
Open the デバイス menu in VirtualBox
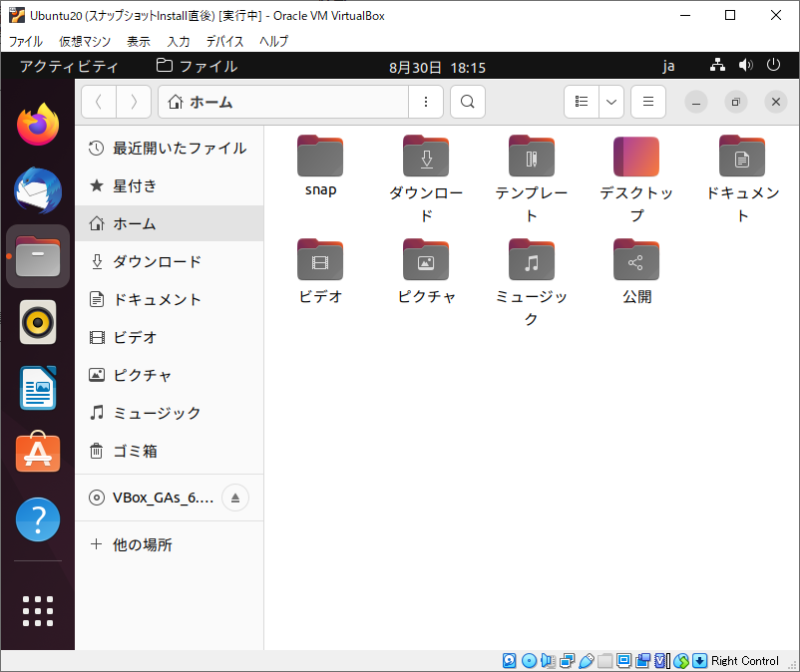coord(223,41)
